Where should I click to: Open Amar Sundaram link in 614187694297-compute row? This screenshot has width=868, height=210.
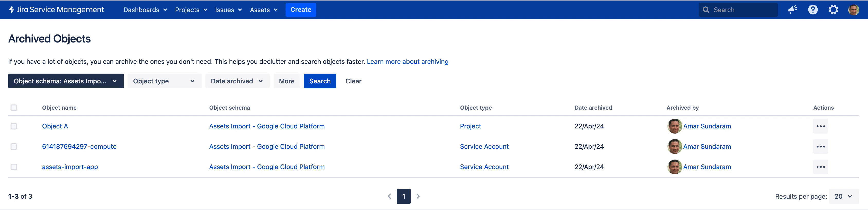coord(707,147)
